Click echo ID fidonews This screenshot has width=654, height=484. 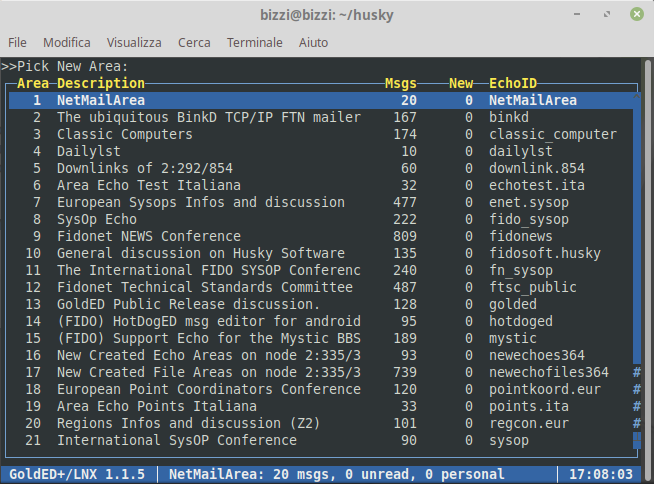[x=521, y=236]
